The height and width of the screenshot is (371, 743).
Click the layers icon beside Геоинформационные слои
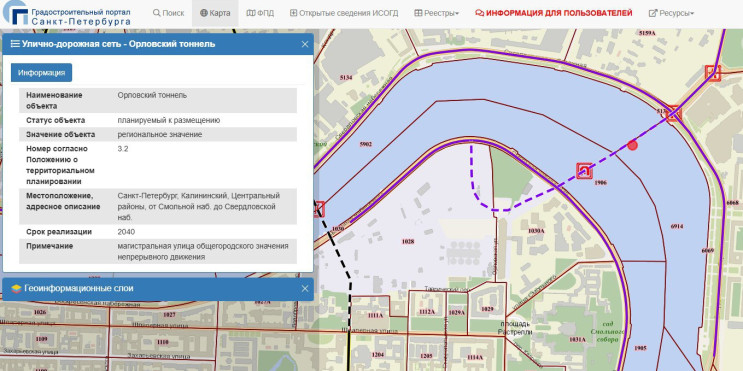pos(16,289)
